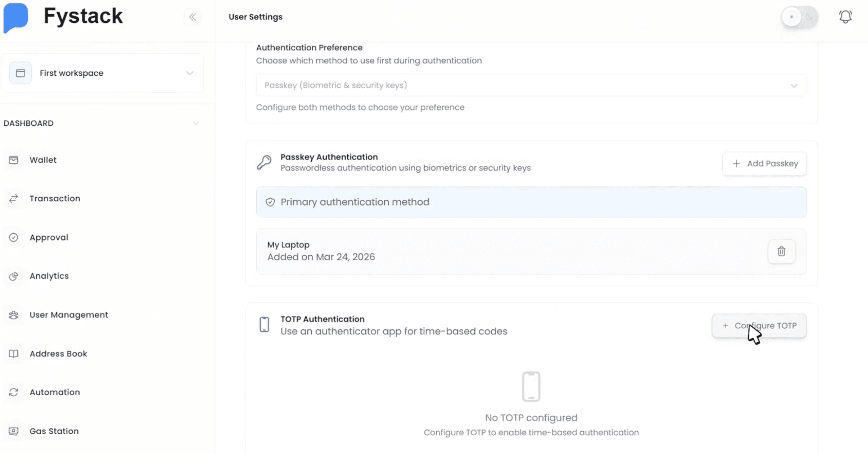Click the Add Passkey button
This screenshot has height=454, width=868.
pos(764,163)
